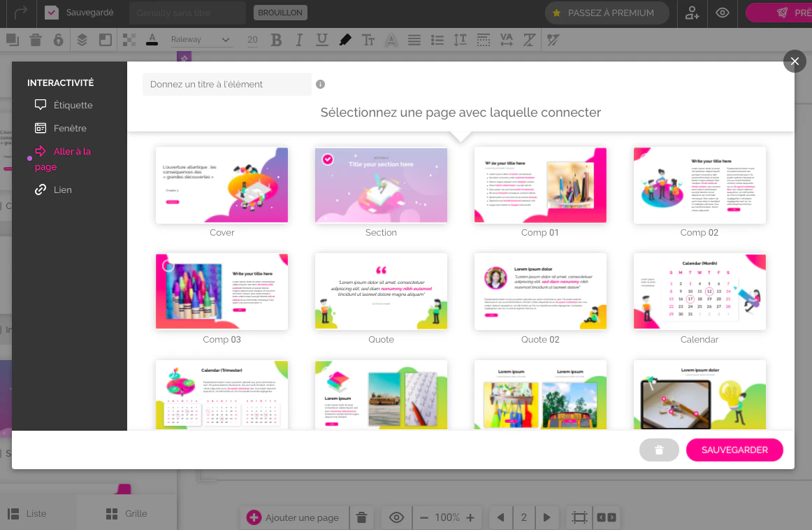
Task: Click the SAUVEGARDER button
Action: [734, 450]
